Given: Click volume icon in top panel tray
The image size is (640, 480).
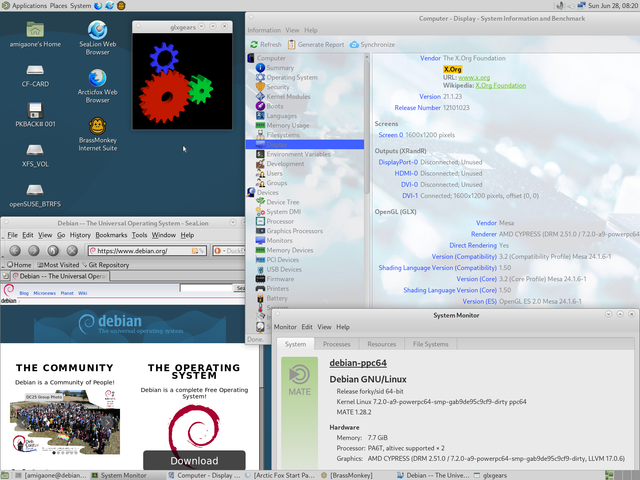Looking at the screenshot, I should [560, 6].
